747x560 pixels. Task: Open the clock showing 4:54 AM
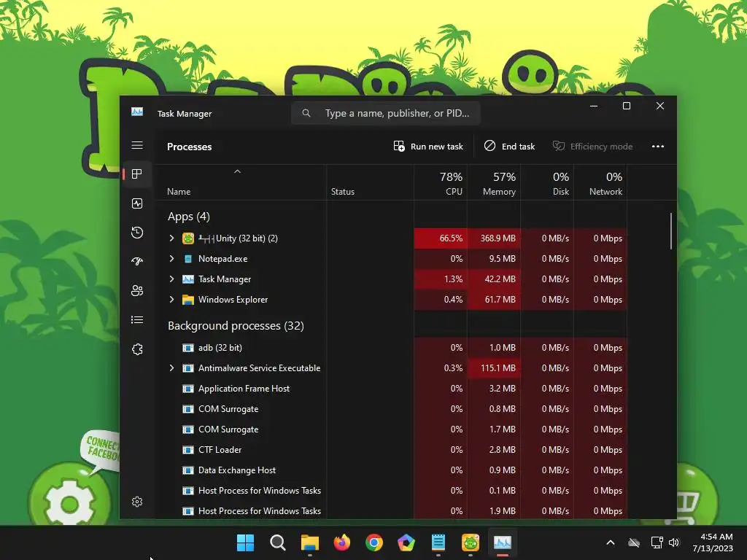pyautogui.click(x=713, y=542)
